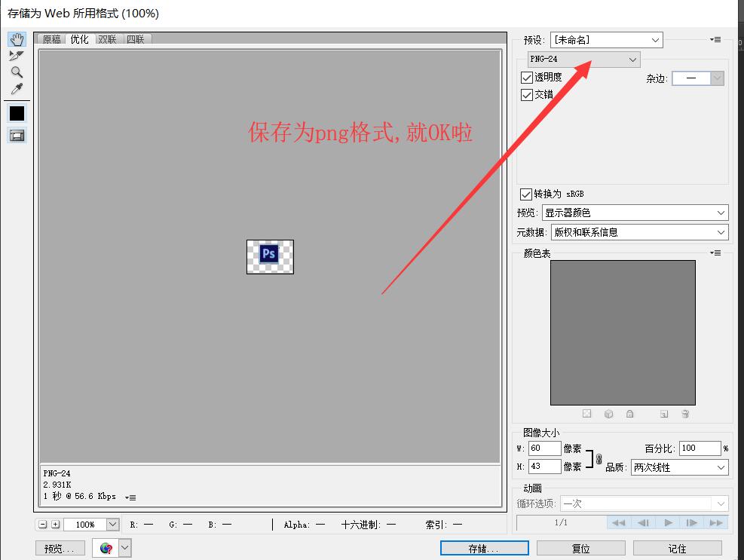Screen dimensions: 744x560
Task: Select the Eyedropper tool
Action: (17, 89)
